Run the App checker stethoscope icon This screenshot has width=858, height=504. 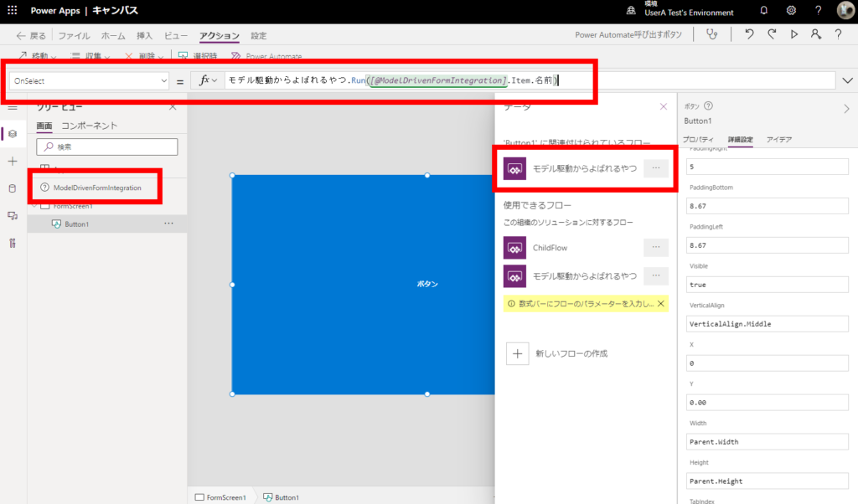(x=711, y=34)
